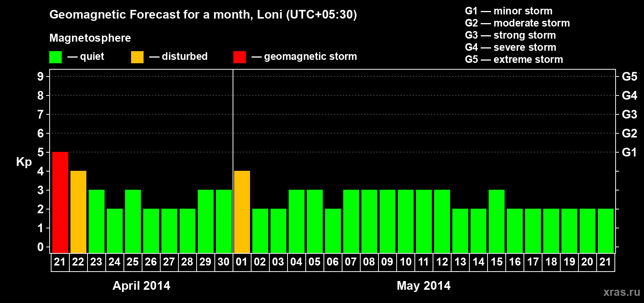Click the 'Geomagnetic Forecast for a month' title

coord(203,15)
